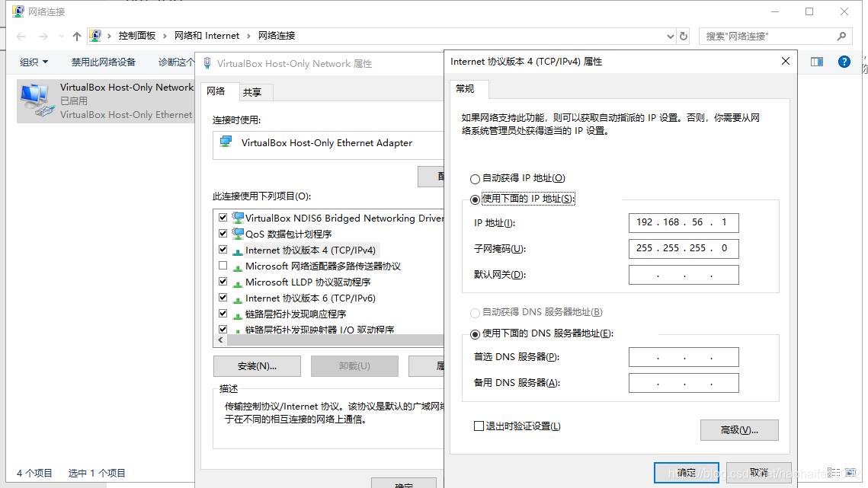868x488 pixels.
Task: Switch to the 共享 tab
Action: click(x=252, y=92)
